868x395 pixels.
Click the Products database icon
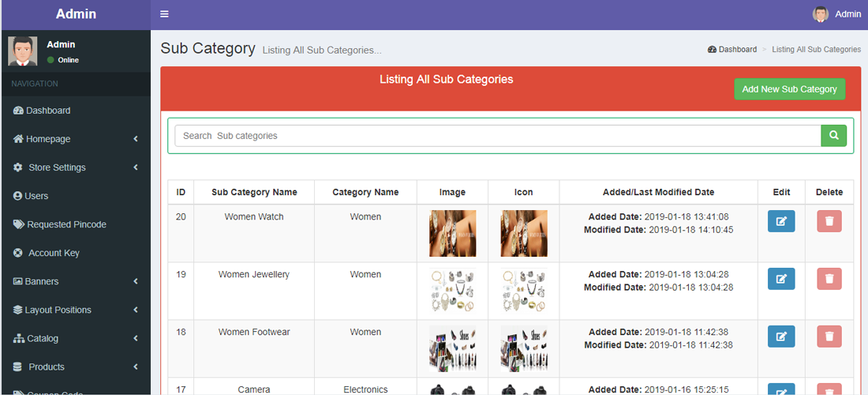[x=17, y=367]
